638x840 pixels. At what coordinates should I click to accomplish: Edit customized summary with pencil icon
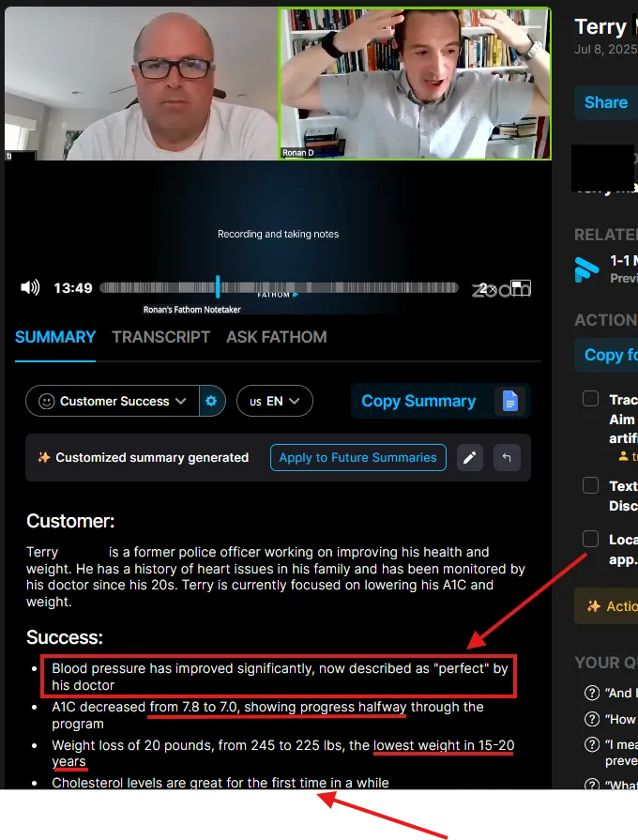click(470, 457)
